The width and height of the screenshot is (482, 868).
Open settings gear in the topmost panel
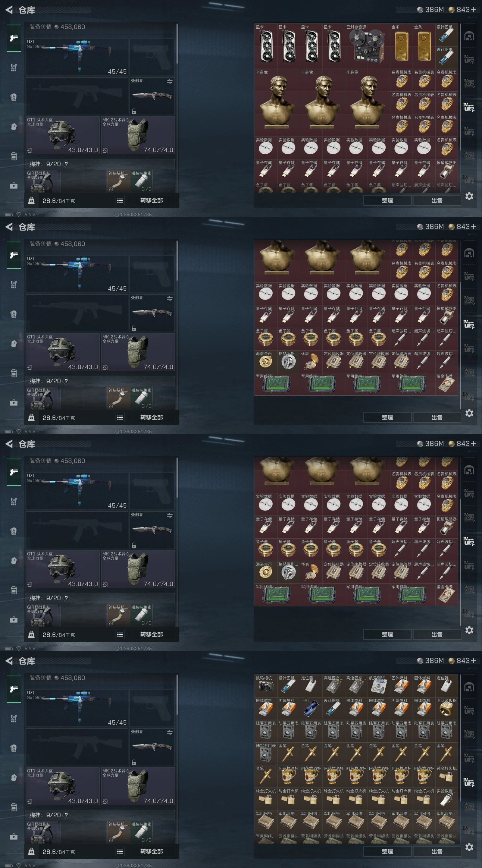469,196
